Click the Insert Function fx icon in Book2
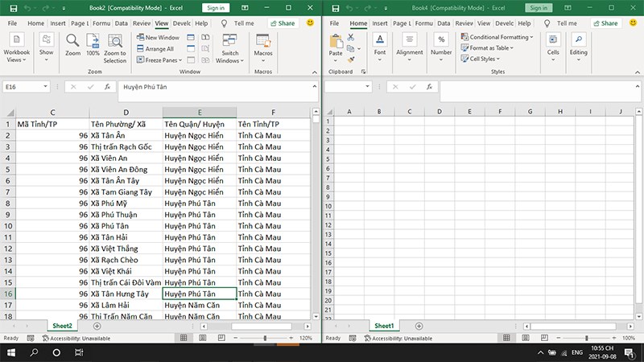The width and height of the screenshot is (644, 362). tap(107, 86)
